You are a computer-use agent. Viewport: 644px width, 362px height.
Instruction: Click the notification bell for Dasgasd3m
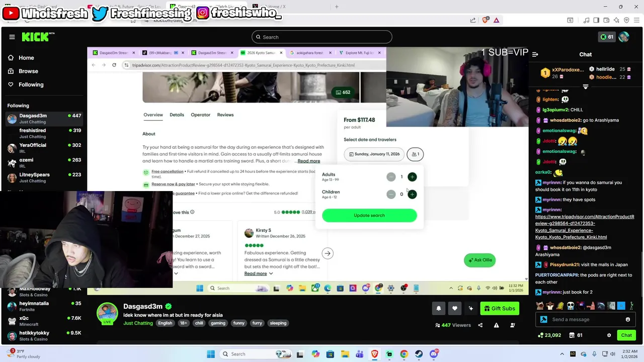(x=439, y=308)
